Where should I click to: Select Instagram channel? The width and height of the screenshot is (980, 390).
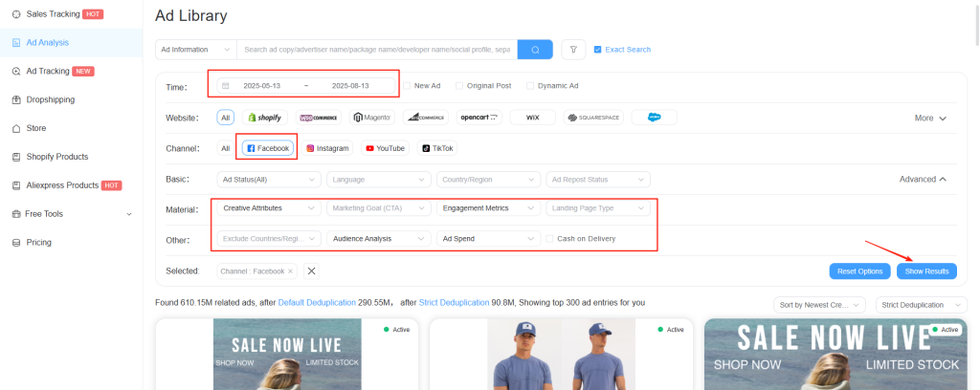click(327, 148)
